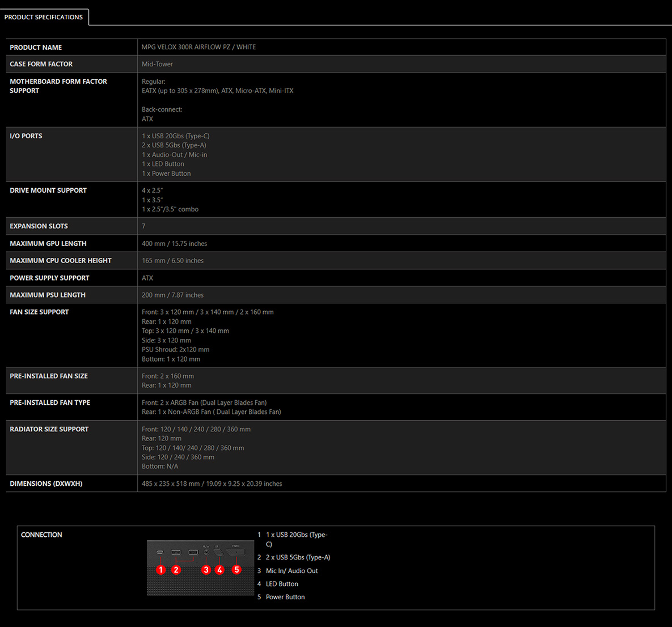Click legend item '1 x USB 20Gbs (Type-C)'
672x627 pixels.
[297, 540]
